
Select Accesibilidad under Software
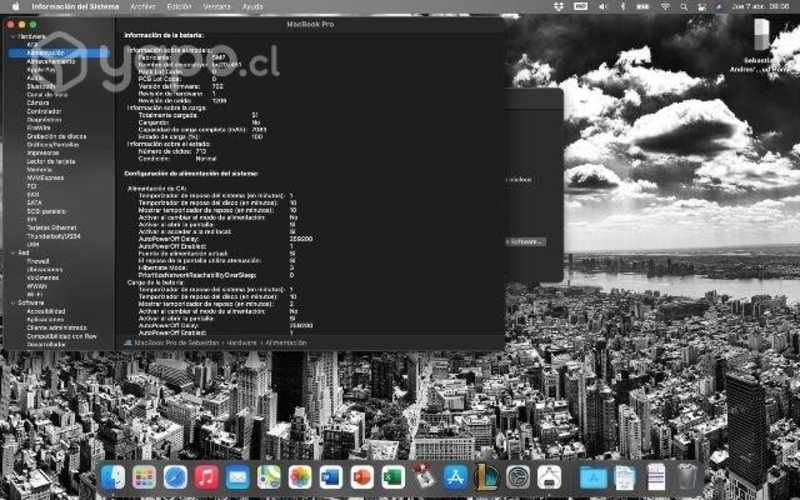click(x=46, y=311)
